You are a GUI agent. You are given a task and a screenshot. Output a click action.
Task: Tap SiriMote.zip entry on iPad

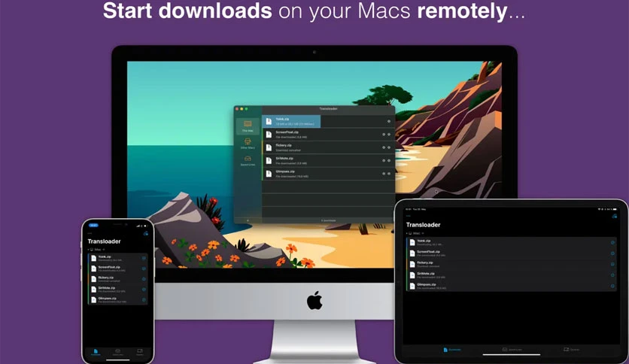click(512, 275)
